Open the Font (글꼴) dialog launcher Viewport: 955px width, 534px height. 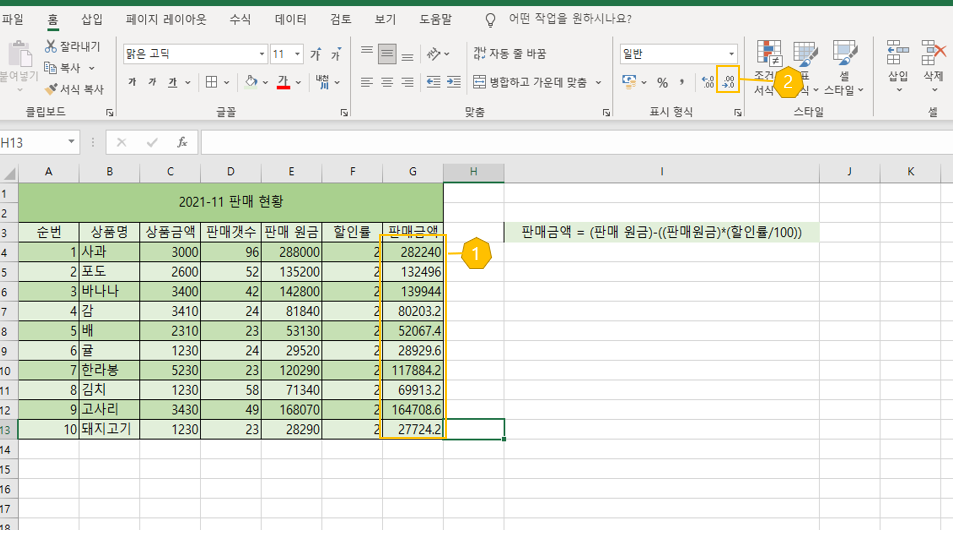(344, 113)
